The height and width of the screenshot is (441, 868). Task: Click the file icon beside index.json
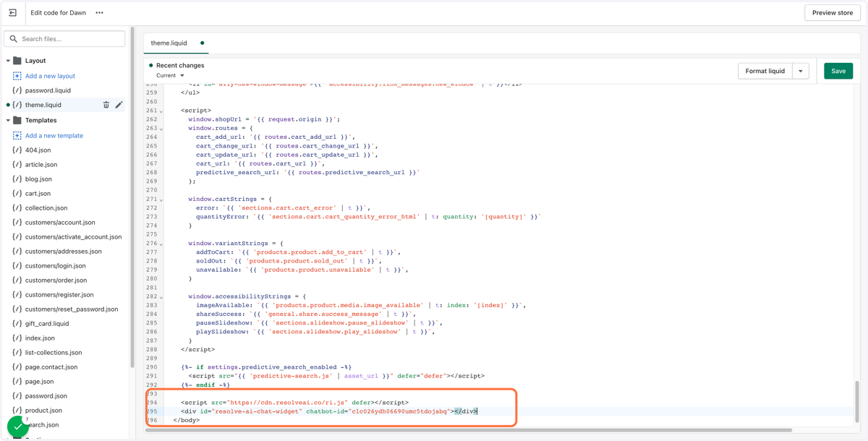point(17,338)
